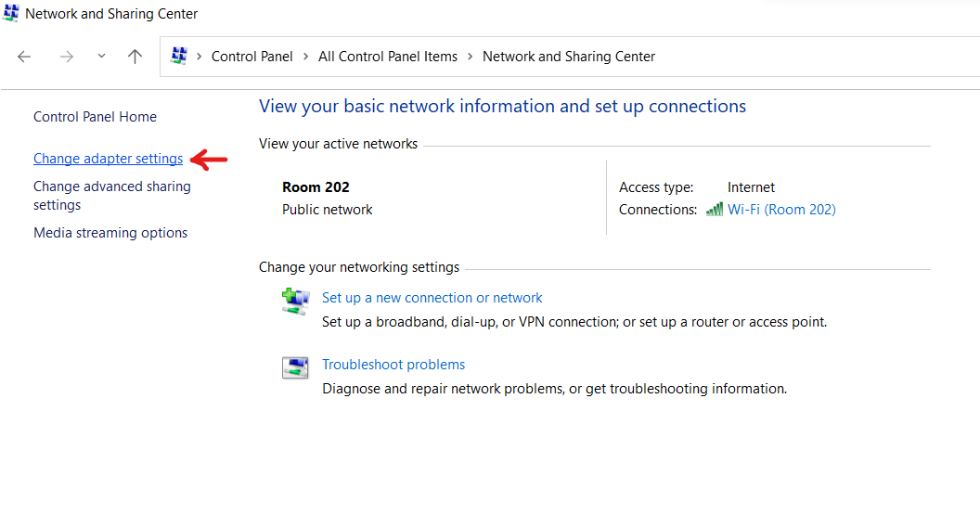Go to Control Panel Home

point(95,117)
